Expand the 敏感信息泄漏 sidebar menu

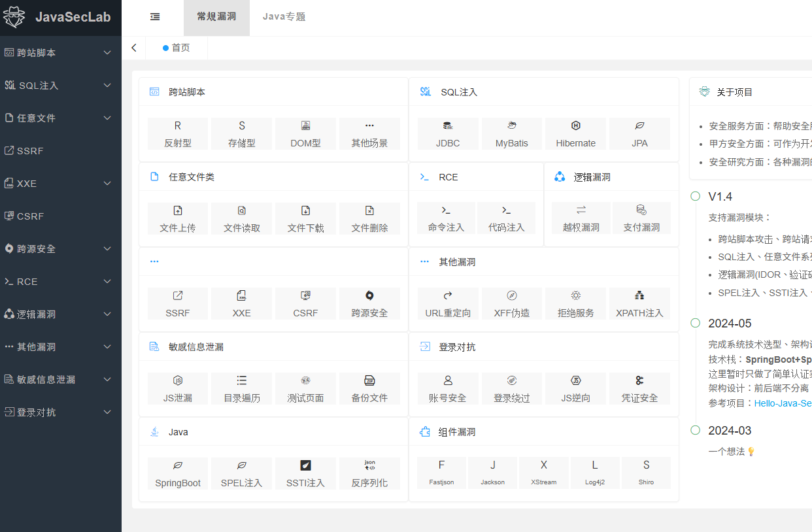[61, 379]
